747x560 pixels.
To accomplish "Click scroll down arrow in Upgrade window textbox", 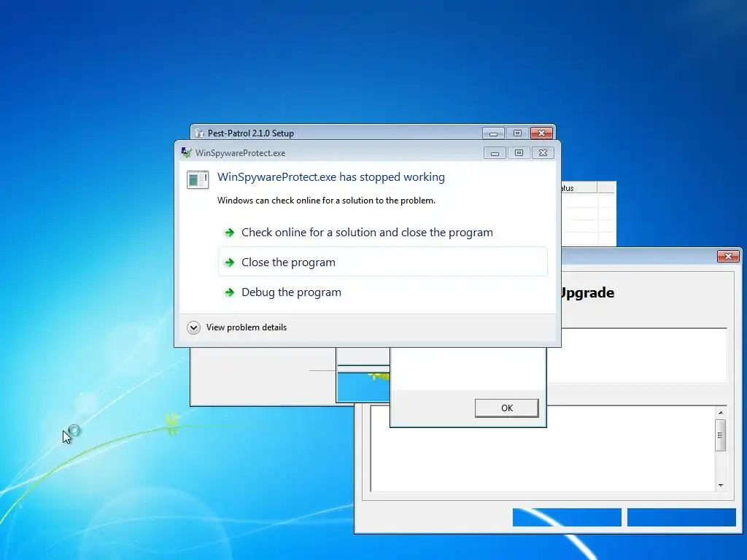I will [720, 485].
